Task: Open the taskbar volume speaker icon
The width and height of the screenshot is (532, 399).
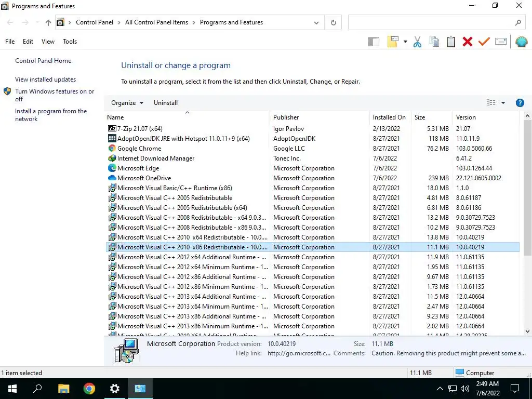Action: (x=465, y=389)
